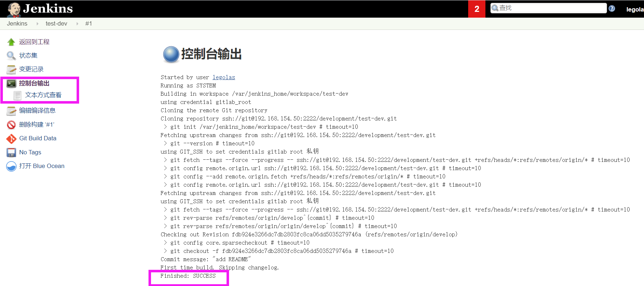Click 'git checkout -f' log line
The height and width of the screenshot is (286, 644).
tap(279, 251)
